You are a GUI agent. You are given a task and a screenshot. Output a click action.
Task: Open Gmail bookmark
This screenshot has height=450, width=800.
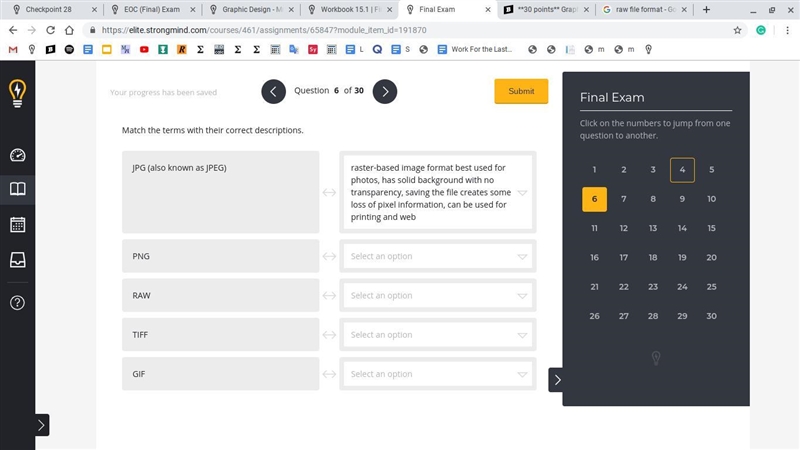coord(13,49)
